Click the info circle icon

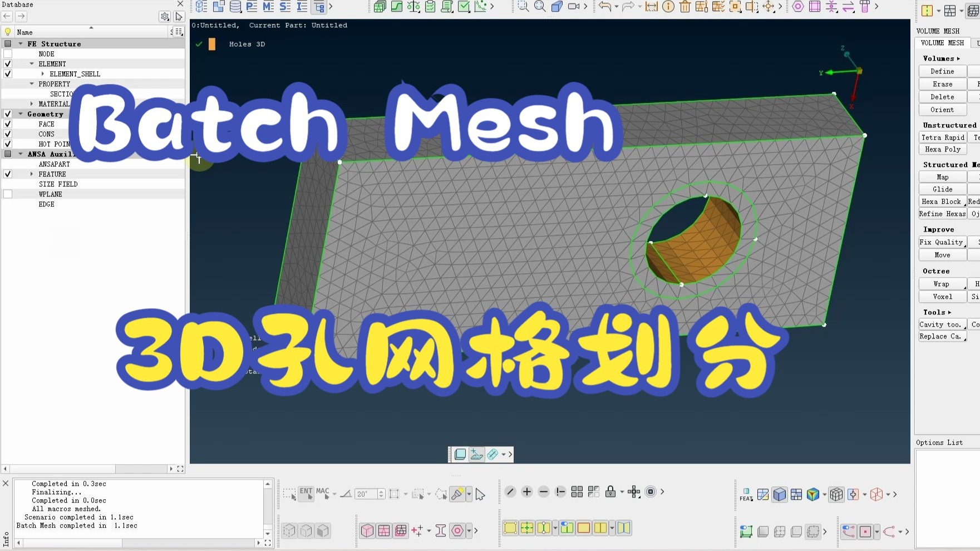tap(668, 7)
